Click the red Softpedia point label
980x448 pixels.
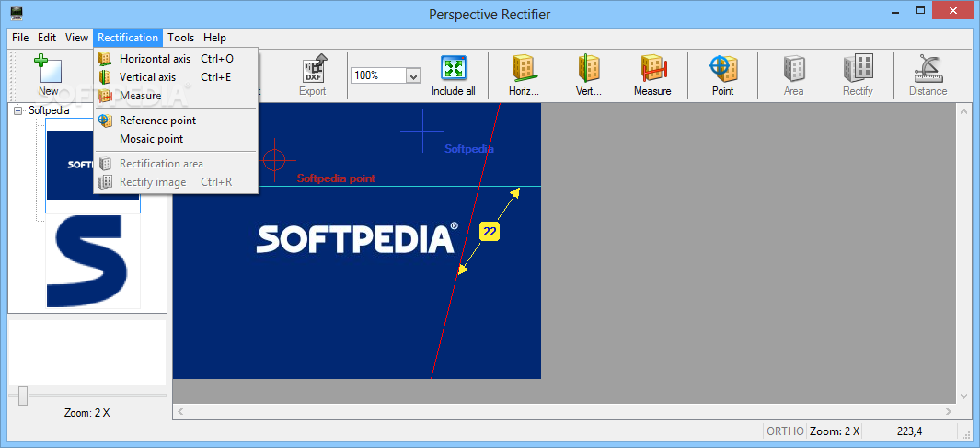click(336, 178)
